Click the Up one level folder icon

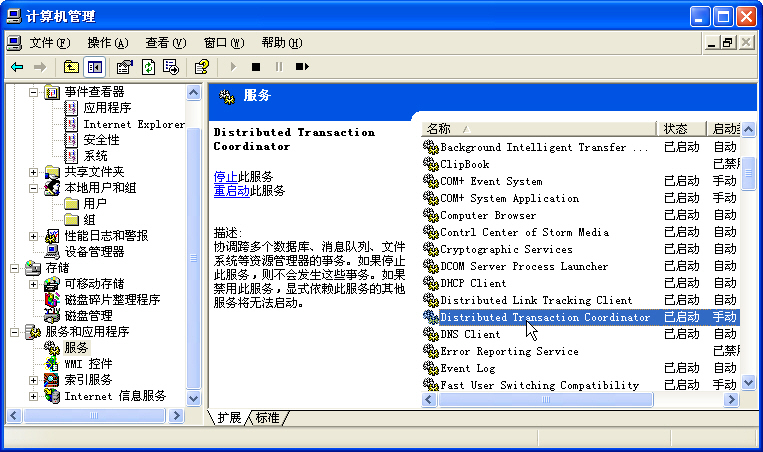(71, 67)
